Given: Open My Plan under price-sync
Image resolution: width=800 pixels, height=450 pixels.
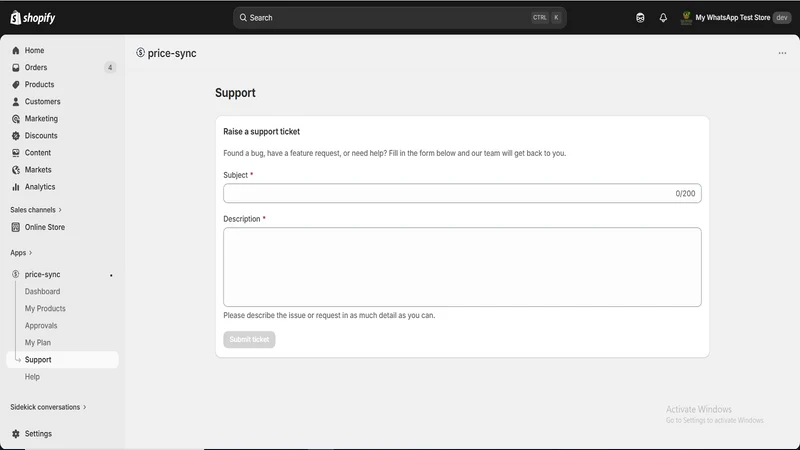Looking at the screenshot, I should [x=38, y=343].
